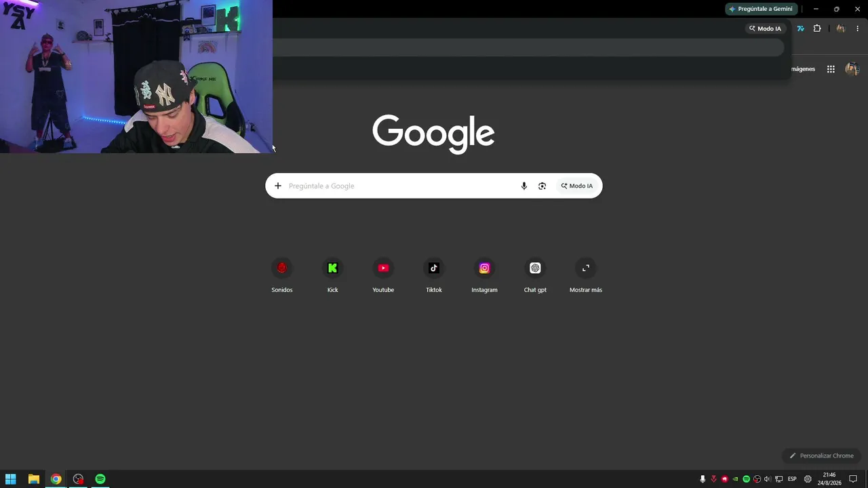This screenshot has height=488, width=868.
Task: Click the Google logo
Action: click(433, 134)
